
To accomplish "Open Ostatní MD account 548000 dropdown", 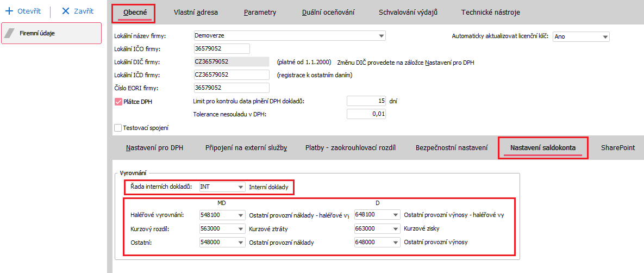I will [241, 243].
